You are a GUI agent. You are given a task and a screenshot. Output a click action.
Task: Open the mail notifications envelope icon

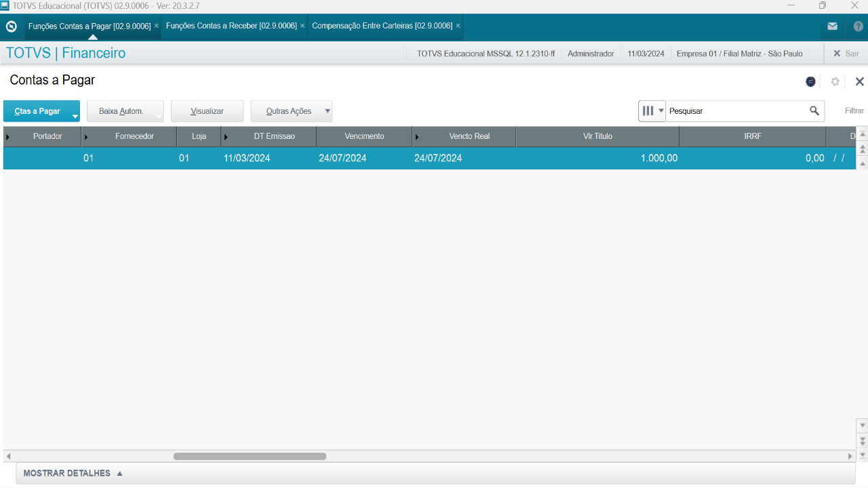point(832,26)
